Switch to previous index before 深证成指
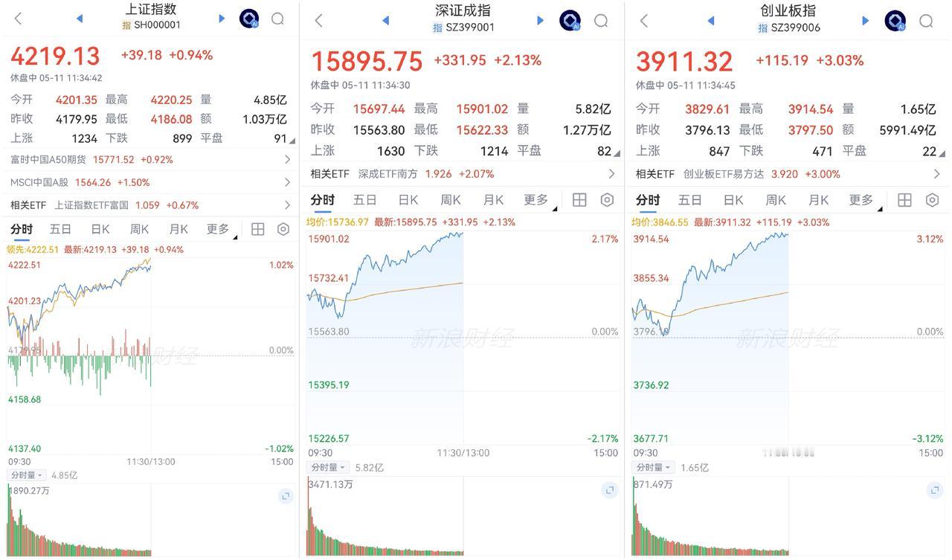The width and height of the screenshot is (952, 560). coord(385,21)
